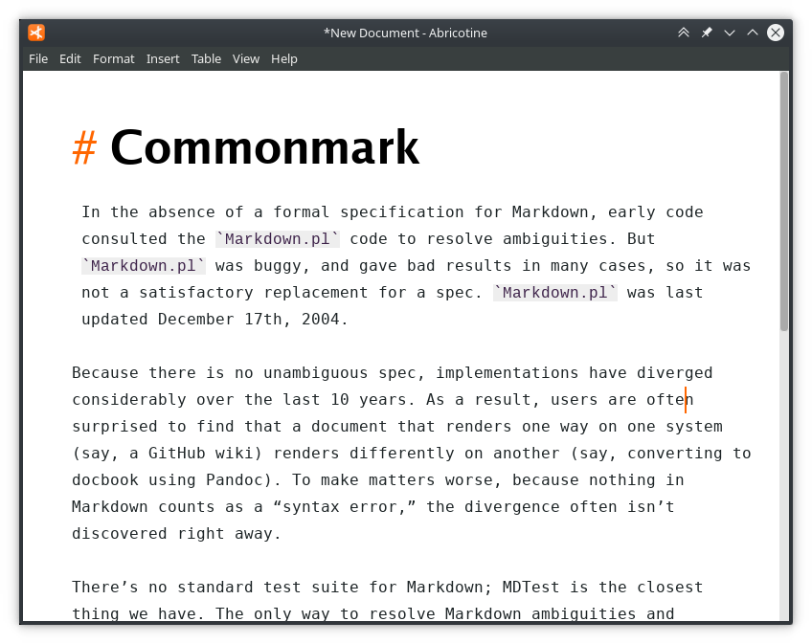Open the Format menu
The width and height of the screenshot is (812, 644).
tap(113, 58)
